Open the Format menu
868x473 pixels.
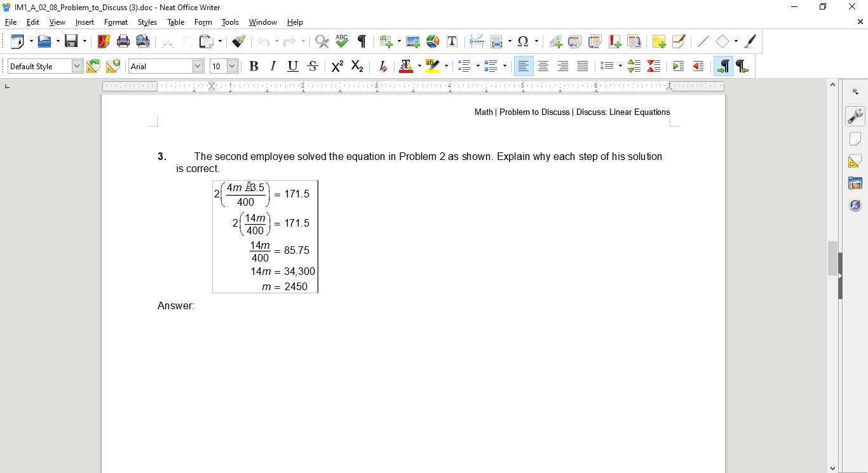point(116,22)
